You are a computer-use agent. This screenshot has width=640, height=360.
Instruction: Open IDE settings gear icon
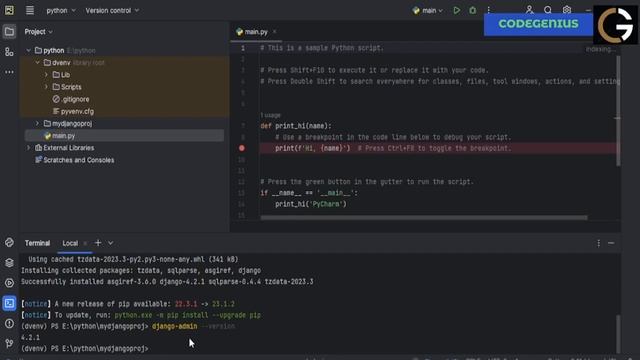tap(567, 10)
